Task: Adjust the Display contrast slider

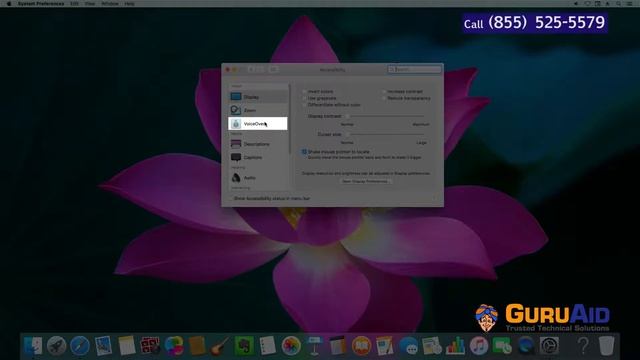Action: pos(386,116)
